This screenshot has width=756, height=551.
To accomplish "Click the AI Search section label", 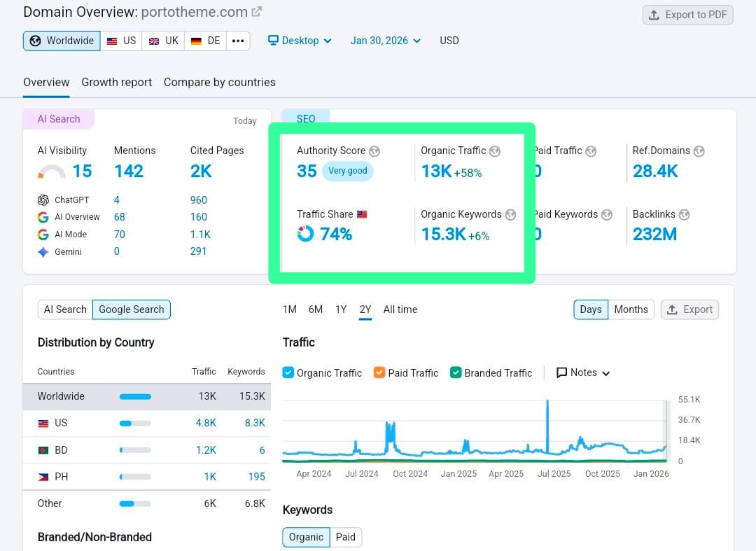I will (x=59, y=119).
